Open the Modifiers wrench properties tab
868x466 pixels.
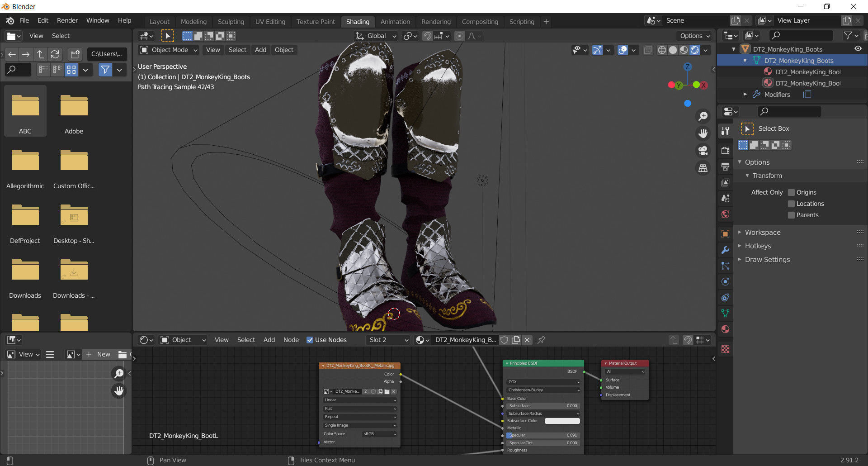point(725,250)
